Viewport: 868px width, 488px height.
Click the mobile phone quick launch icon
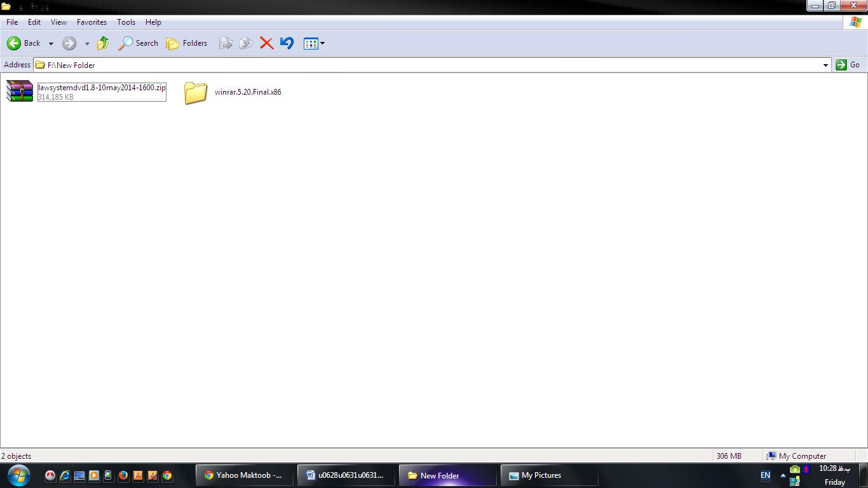point(108,475)
